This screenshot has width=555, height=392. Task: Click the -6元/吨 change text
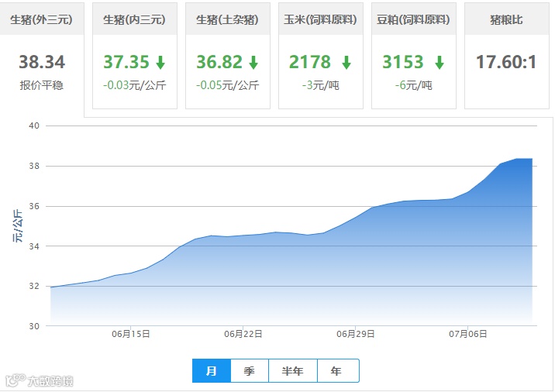point(413,85)
